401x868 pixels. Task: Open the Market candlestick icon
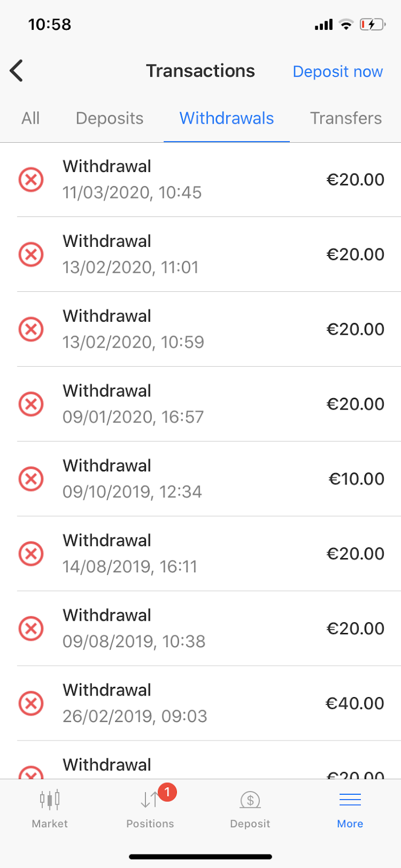pyautogui.click(x=49, y=800)
